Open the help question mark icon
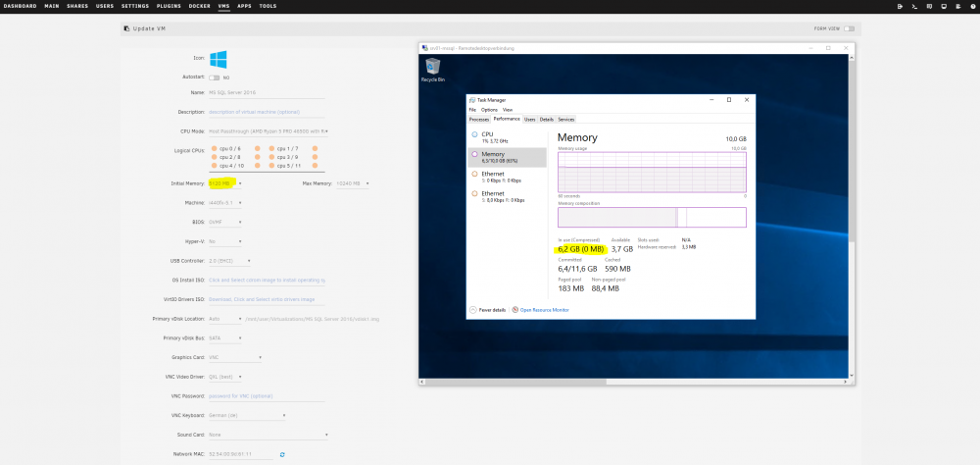The image size is (980, 465). tap(972, 6)
